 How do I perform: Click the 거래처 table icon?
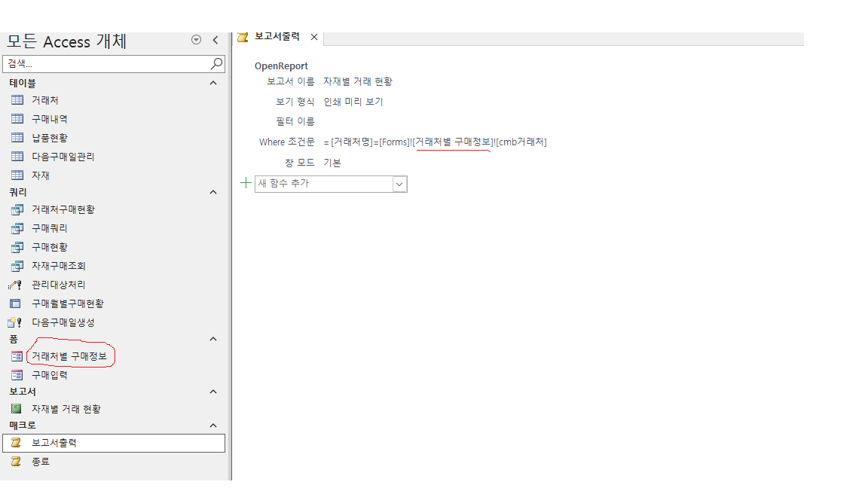pos(17,100)
